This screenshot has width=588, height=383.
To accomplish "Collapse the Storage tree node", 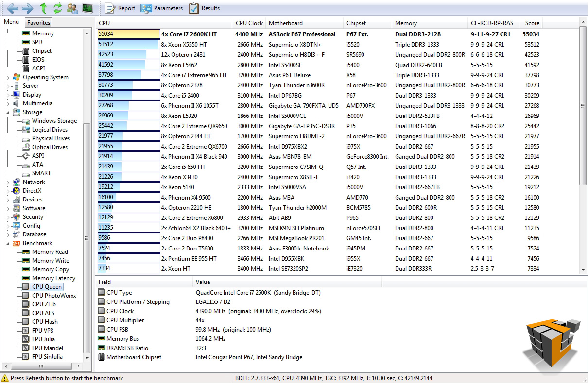I will click(x=8, y=113).
